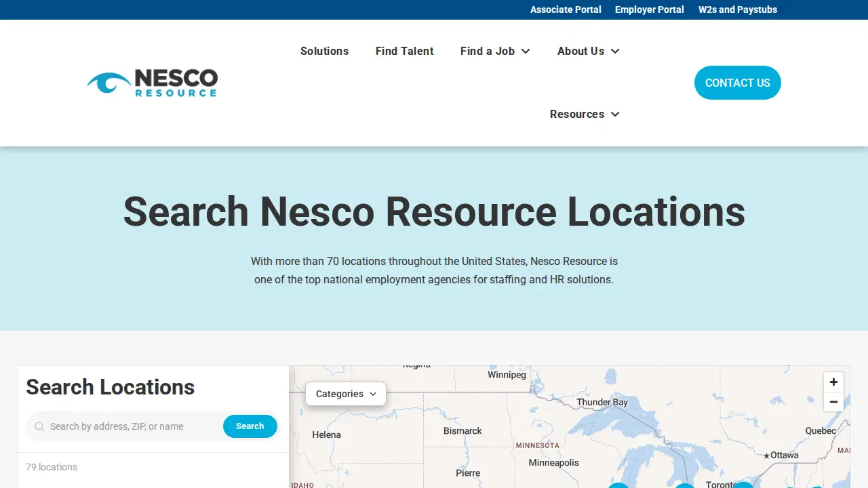Open the Solutions menu item
The width and height of the screenshot is (868, 488).
[x=324, y=51]
